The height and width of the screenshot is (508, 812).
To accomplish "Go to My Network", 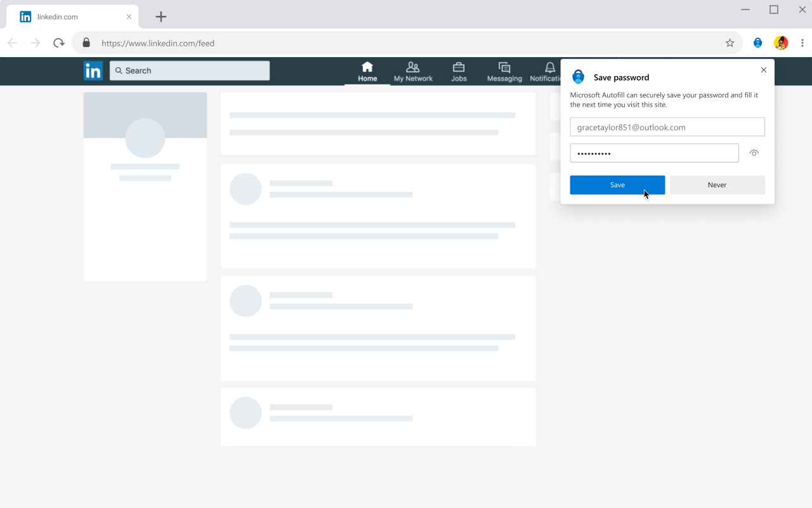I will tap(413, 71).
